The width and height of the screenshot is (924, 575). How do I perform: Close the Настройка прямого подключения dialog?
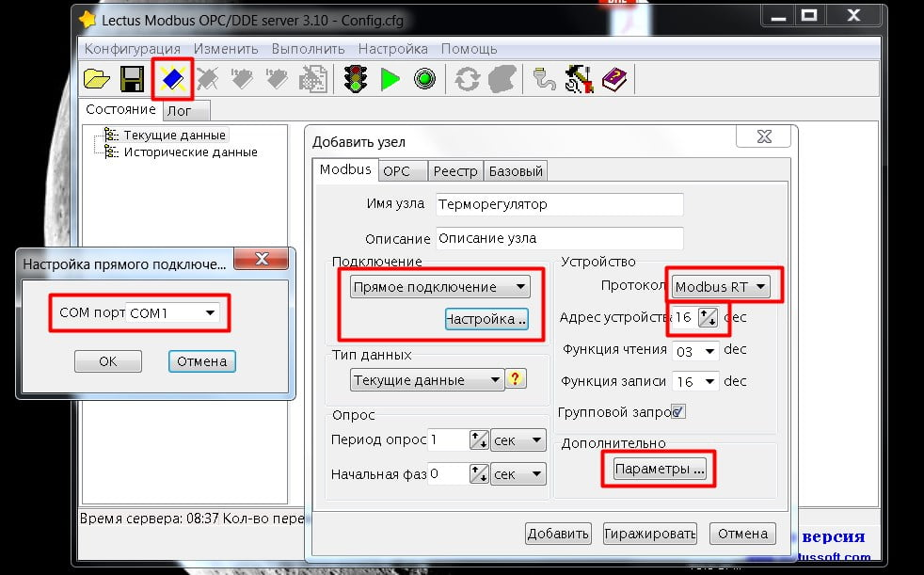point(262,259)
